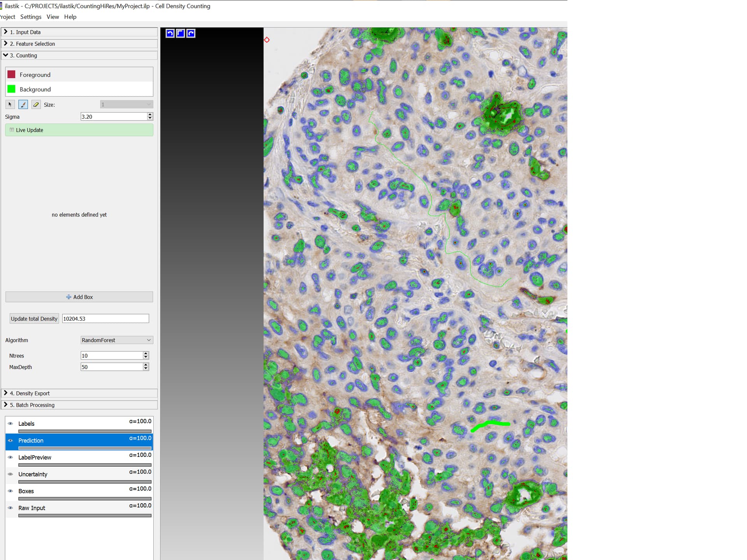The height and width of the screenshot is (560, 747).
Task: Click the middle navigation icon in the viewer toolbar
Action: (180, 33)
